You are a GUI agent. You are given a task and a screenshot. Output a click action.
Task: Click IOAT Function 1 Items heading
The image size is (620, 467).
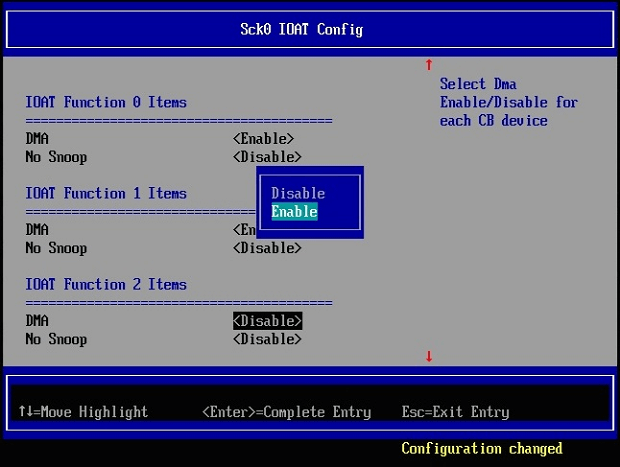(x=106, y=193)
